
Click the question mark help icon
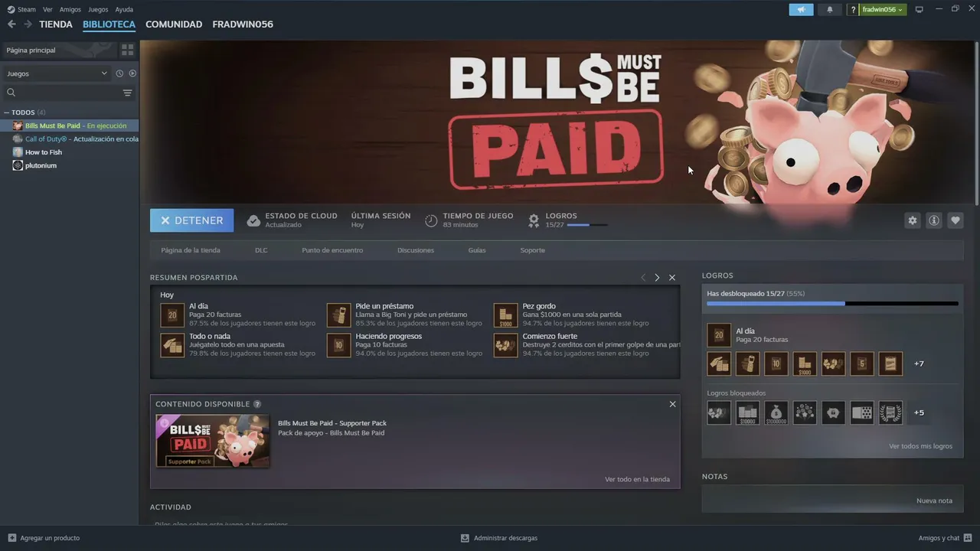coord(853,9)
